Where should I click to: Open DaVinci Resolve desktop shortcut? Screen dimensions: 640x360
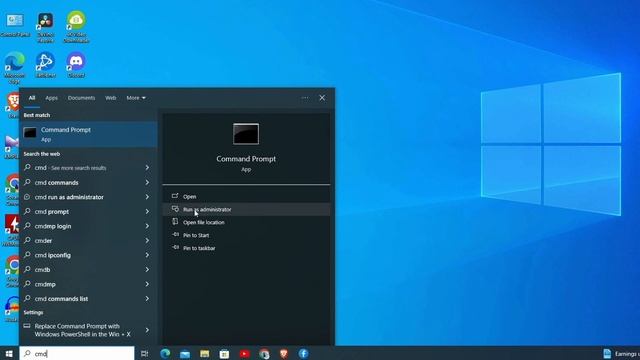(45, 27)
